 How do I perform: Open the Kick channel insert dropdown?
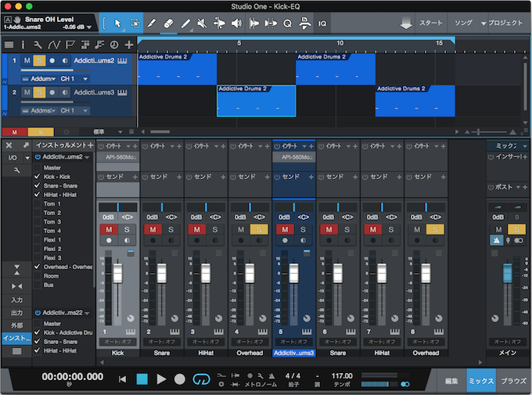[x=128, y=146]
